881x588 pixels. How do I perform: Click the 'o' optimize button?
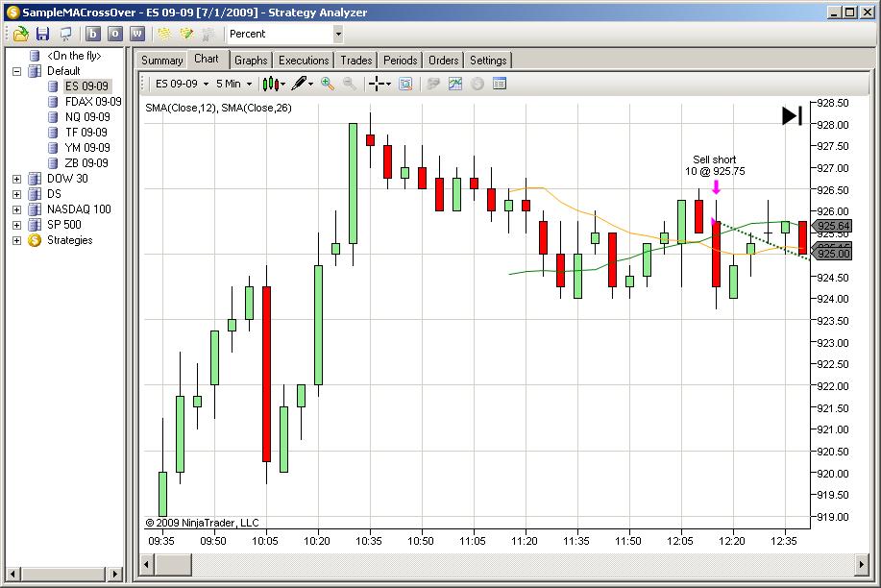115,35
